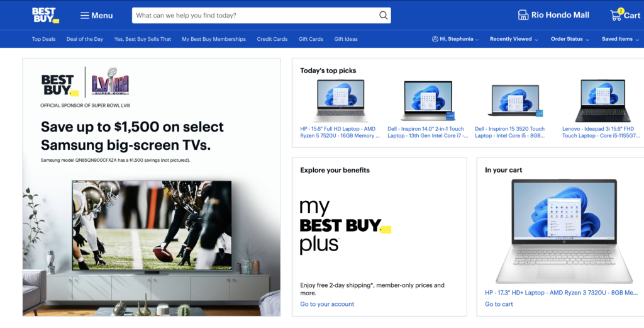Screen dimensions: 644x328
Task: Click the Save up to $1,500 headline
Action: pyautogui.click(x=132, y=135)
